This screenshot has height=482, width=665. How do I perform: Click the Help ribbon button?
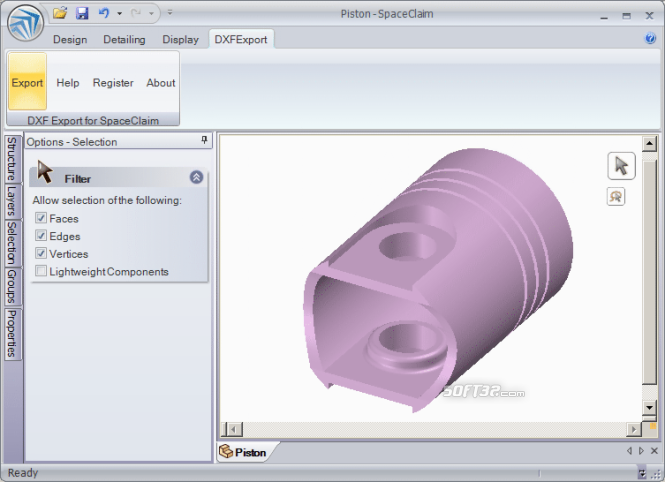pyautogui.click(x=68, y=83)
